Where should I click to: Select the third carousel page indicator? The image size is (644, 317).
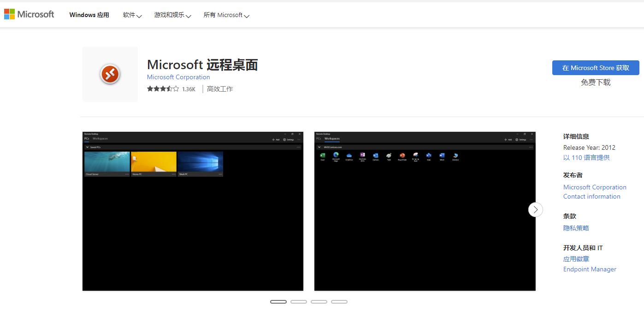(319, 302)
